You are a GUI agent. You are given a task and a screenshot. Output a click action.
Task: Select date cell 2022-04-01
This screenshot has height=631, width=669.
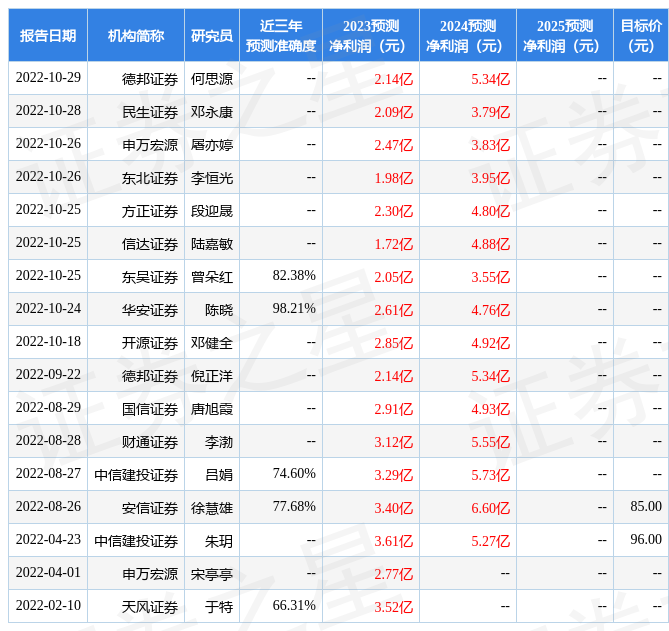pyautogui.click(x=48, y=573)
